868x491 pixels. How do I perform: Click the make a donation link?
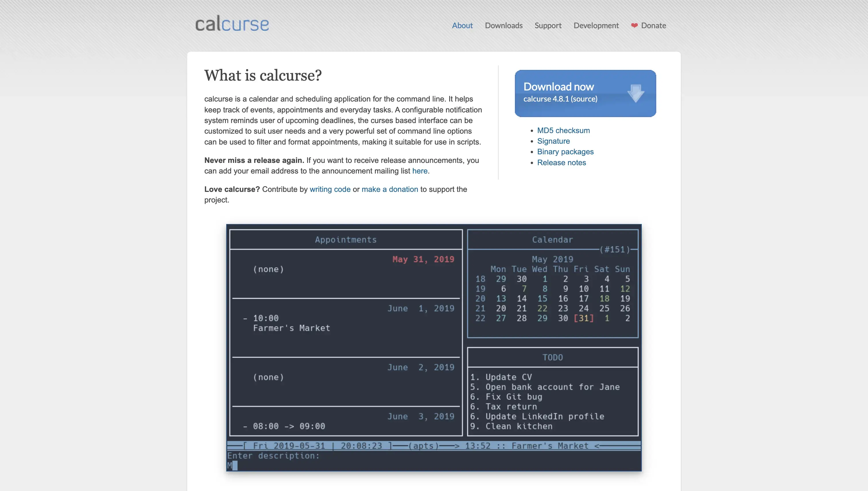(x=390, y=189)
